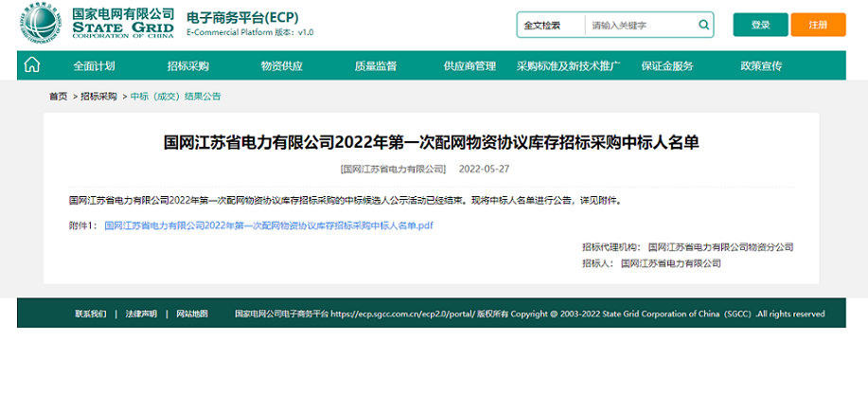Image resolution: width=868 pixels, height=396 pixels.
Task: Open the 招标采购 menu
Action: click(187, 65)
